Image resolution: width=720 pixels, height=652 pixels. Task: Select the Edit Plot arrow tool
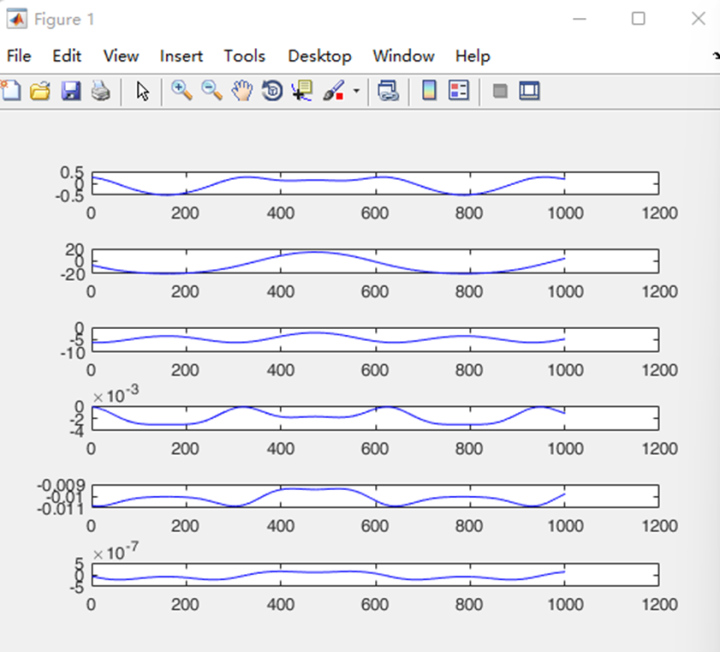(x=142, y=91)
